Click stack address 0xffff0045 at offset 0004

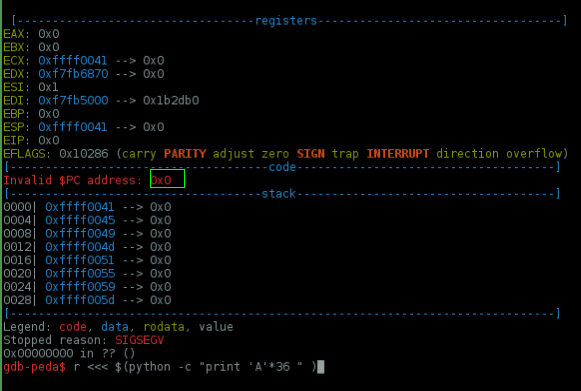(80, 220)
